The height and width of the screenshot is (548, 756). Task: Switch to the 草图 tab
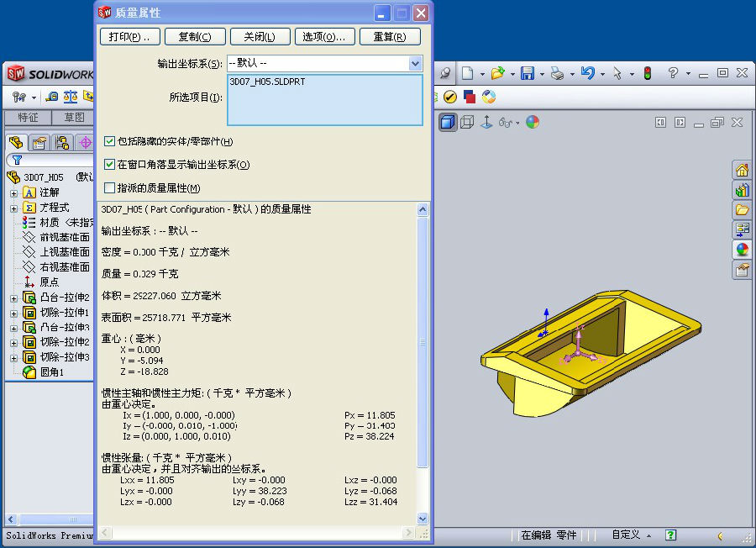pyautogui.click(x=74, y=118)
